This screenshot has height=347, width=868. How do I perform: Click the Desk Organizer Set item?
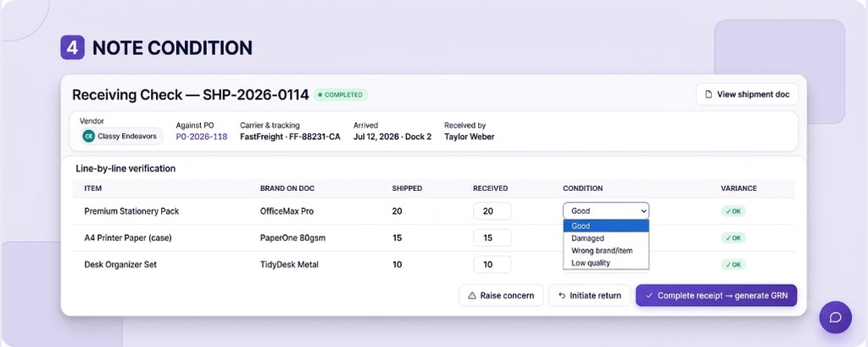coord(120,265)
